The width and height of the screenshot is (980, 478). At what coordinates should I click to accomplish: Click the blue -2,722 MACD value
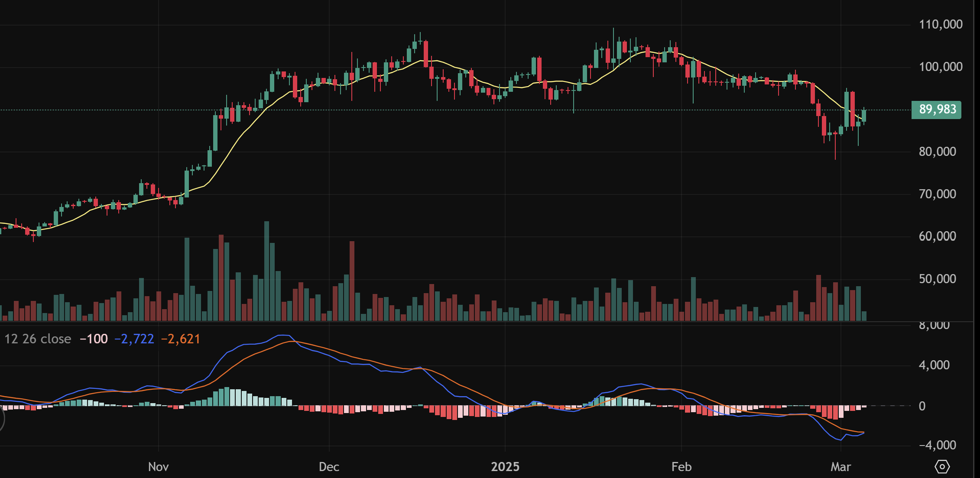pos(134,339)
